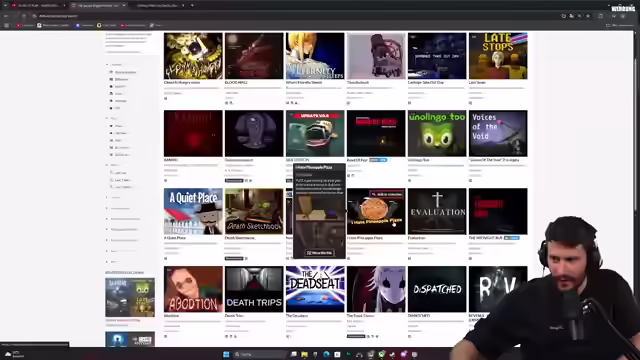The height and width of the screenshot is (360, 640).
Task: Click the Evaluation title link
Action: [417, 238]
